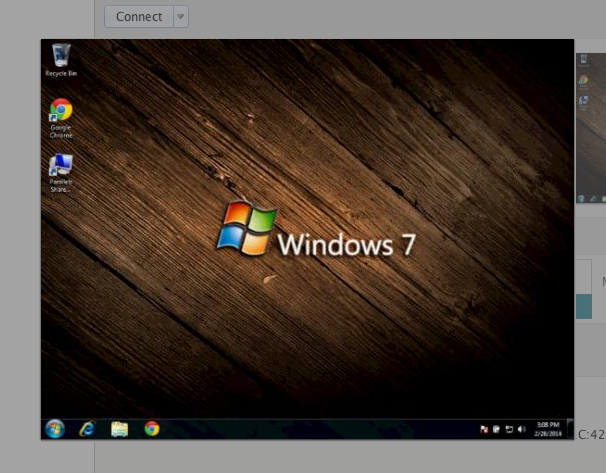Open Windows Explorer from the taskbar
This screenshot has height=473, width=606.
tap(119, 429)
